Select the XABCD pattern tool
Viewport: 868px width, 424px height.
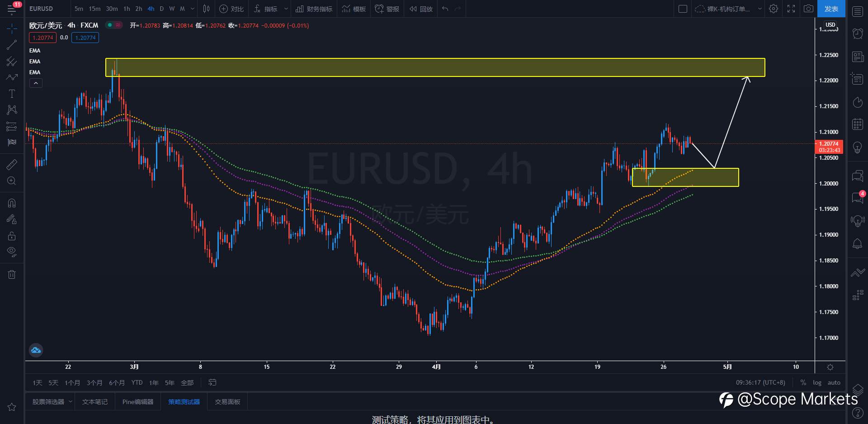tap(12, 110)
